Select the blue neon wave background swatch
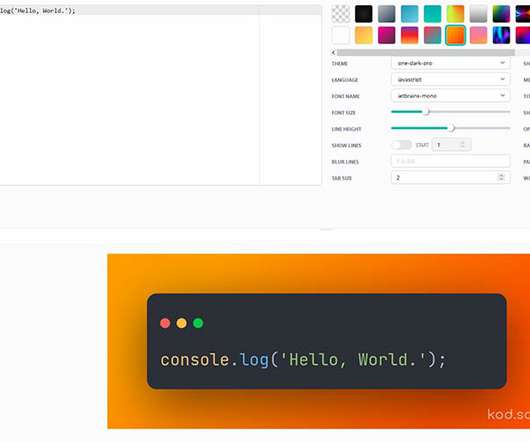Viewport: 530px width, 442px height. 501,35
